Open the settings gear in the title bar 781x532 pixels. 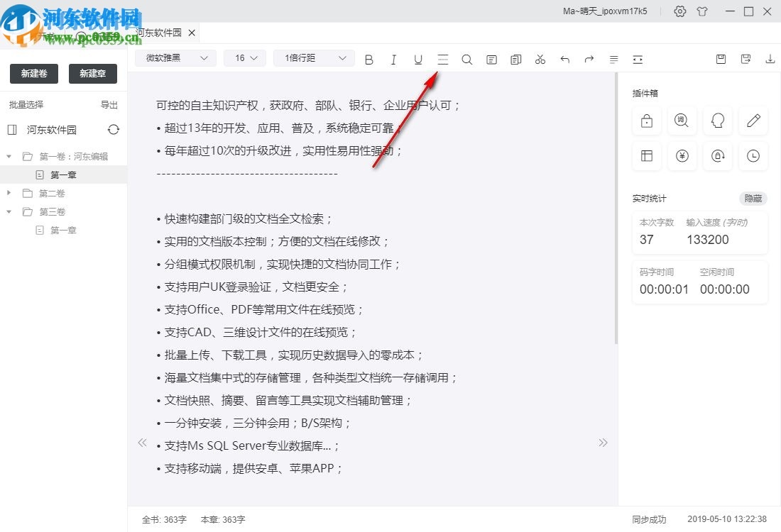point(679,11)
